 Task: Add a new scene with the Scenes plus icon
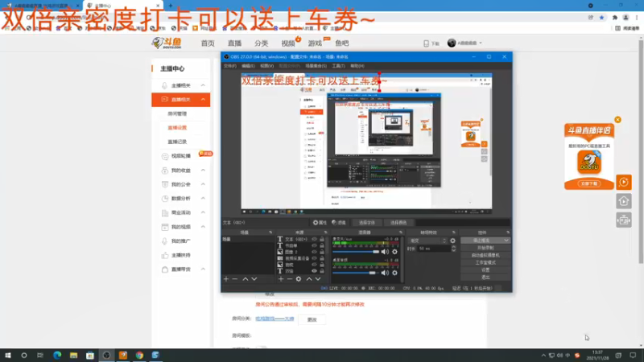pyautogui.click(x=226, y=279)
